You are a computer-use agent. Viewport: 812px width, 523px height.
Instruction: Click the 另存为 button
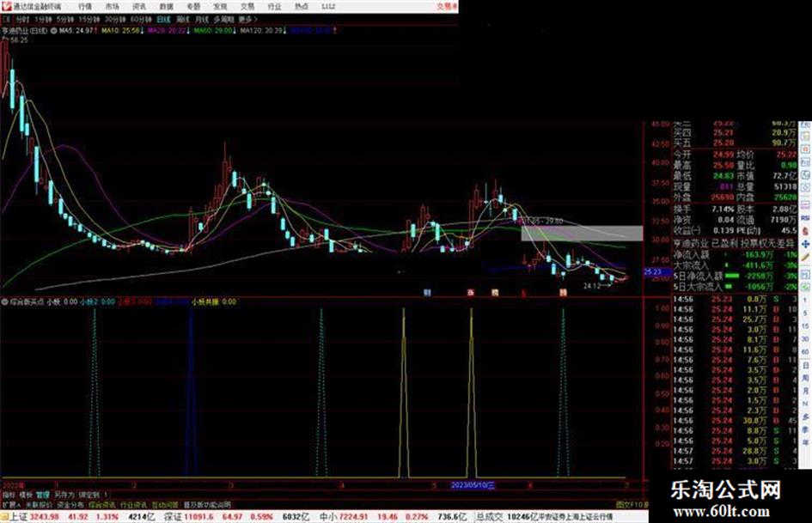point(64,496)
